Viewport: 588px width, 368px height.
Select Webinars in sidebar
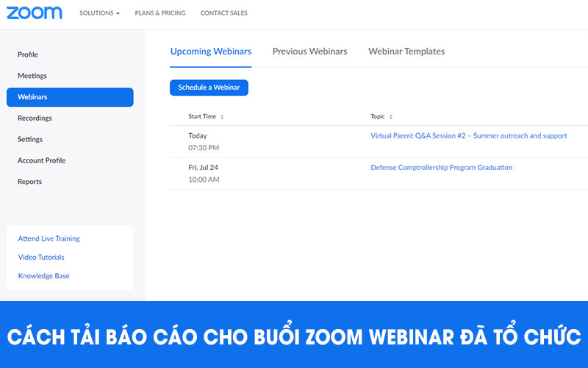(x=70, y=97)
